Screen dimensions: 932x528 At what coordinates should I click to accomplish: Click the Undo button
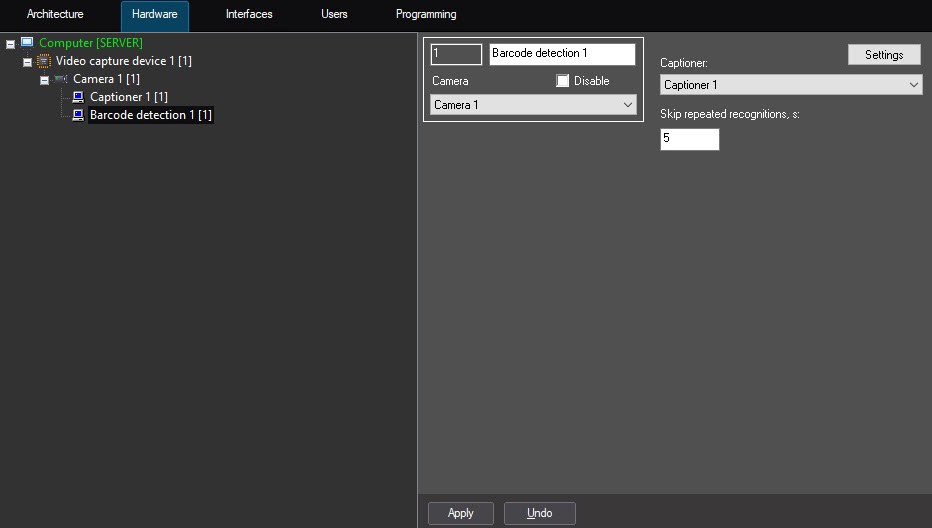click(540, 513)
